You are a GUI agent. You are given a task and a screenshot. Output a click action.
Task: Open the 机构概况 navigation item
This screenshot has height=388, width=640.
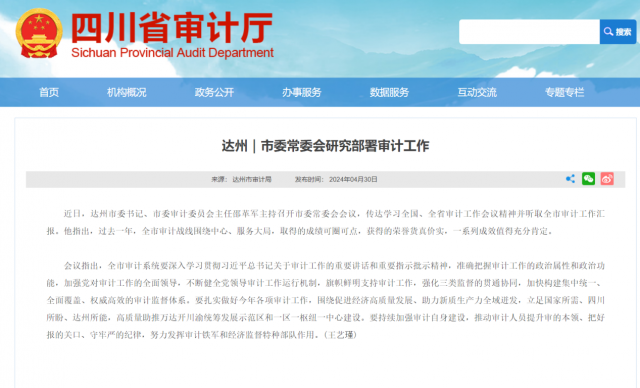[127, 92]
